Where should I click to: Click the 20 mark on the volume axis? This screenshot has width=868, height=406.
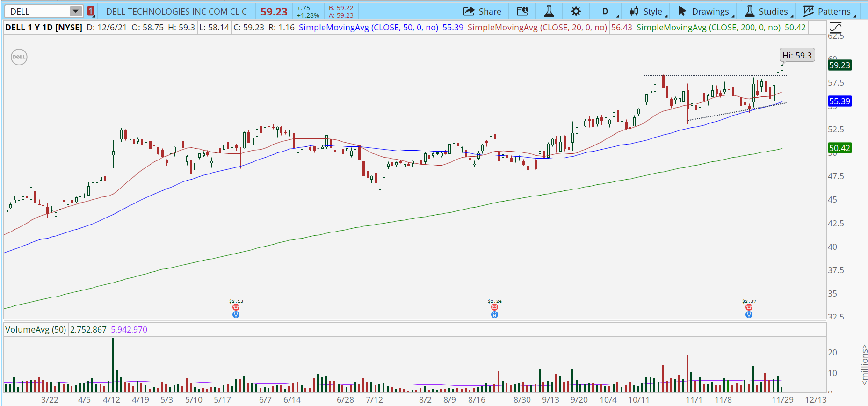832,353
